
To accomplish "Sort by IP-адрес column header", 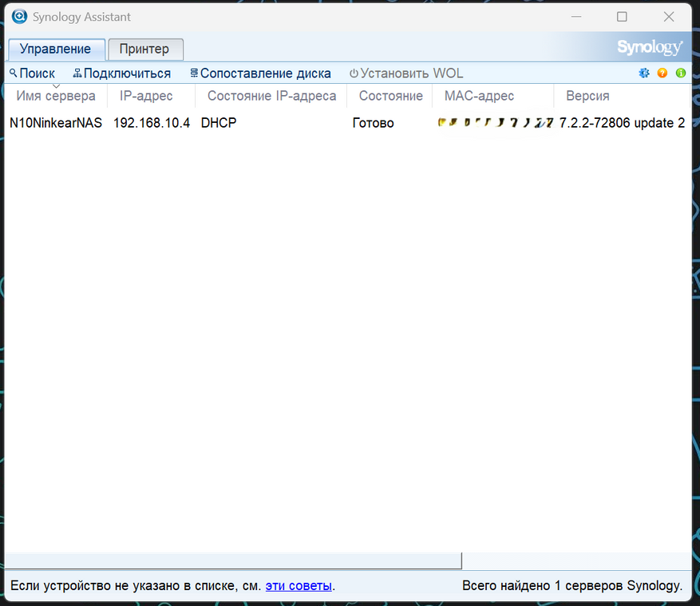I will pyautogui.click(x=152, y=96).
